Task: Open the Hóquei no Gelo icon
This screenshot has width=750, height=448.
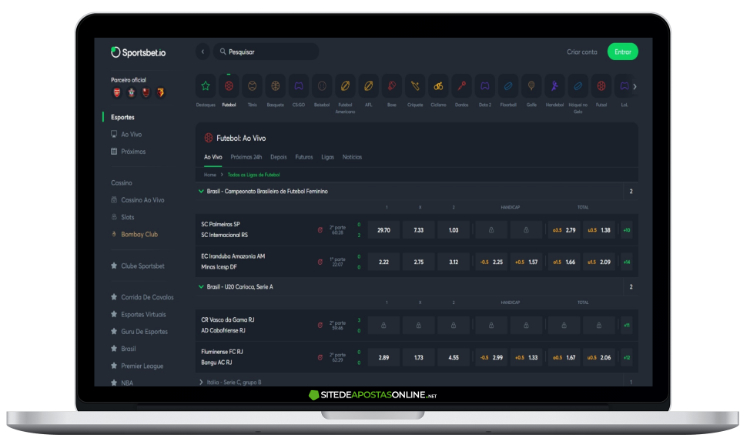Action: pyautogui.click(x=578, y=87)
